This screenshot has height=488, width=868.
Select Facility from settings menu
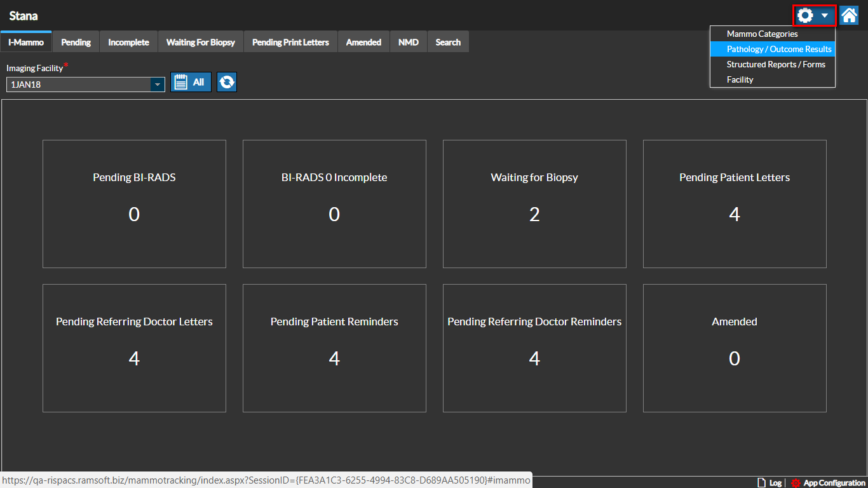pos(740,79)
